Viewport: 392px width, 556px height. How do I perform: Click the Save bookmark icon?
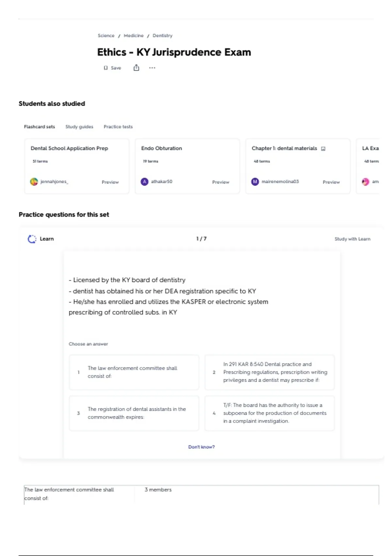click(x=106, y=68)
